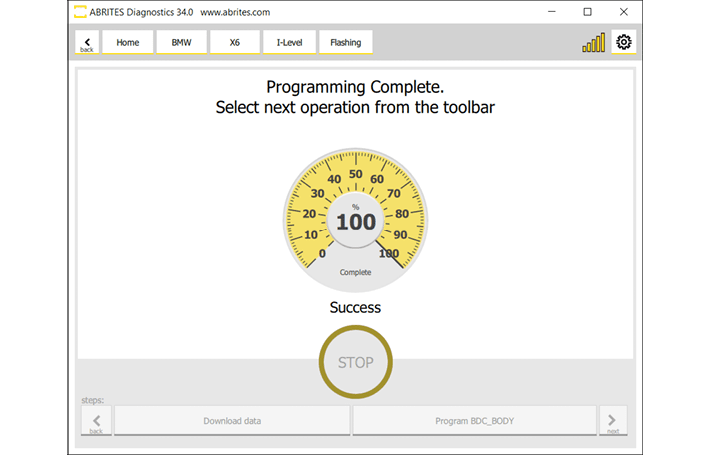The image size is (710, 455).
Task: Click the ABRITES logo in title bar
Action: (x=80, y=13)
